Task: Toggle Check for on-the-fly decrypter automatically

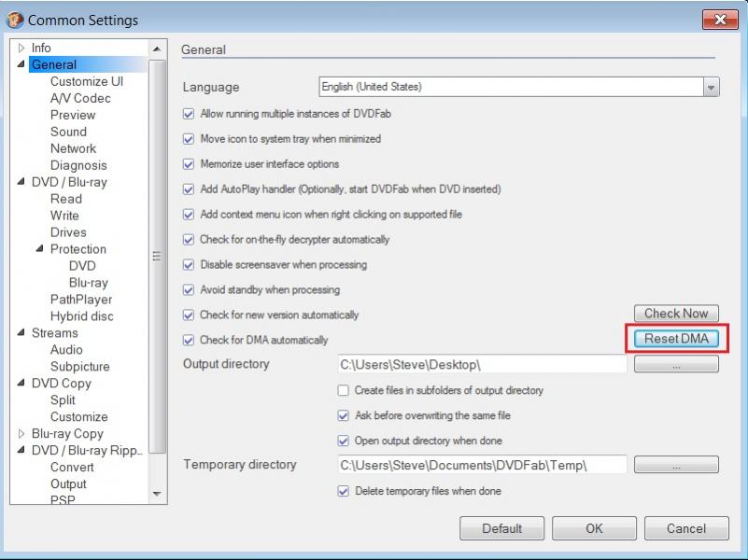Action: (x=189, y=240)
